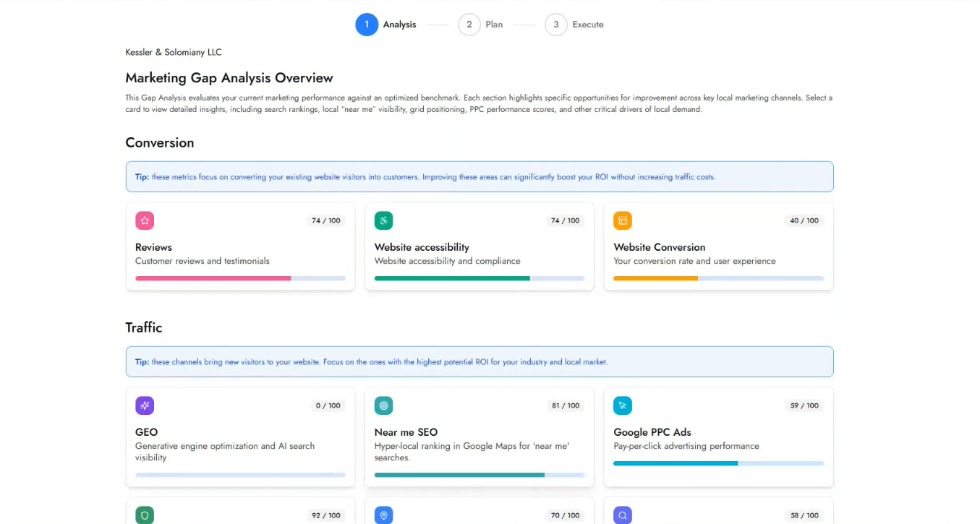The image size is (980, 524).
Task: Click the 40 / 100 score badge
Action: pos(804,220)
